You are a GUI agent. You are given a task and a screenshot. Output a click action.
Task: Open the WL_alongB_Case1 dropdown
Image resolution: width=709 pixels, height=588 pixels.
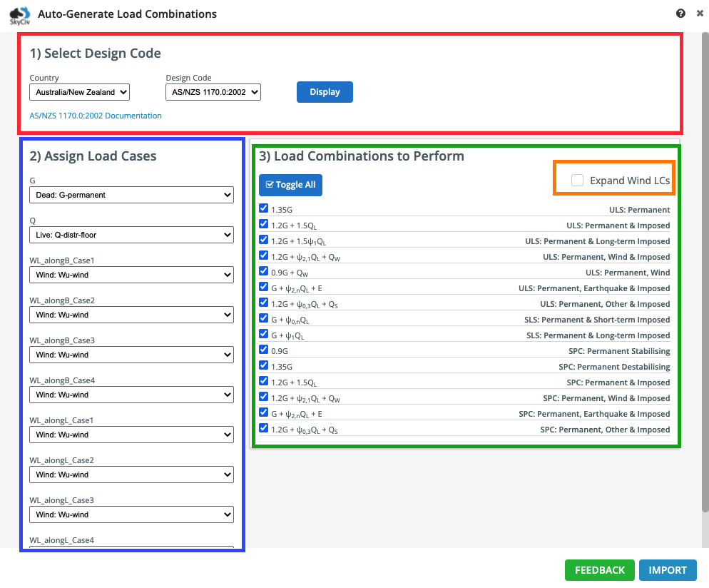131,275
